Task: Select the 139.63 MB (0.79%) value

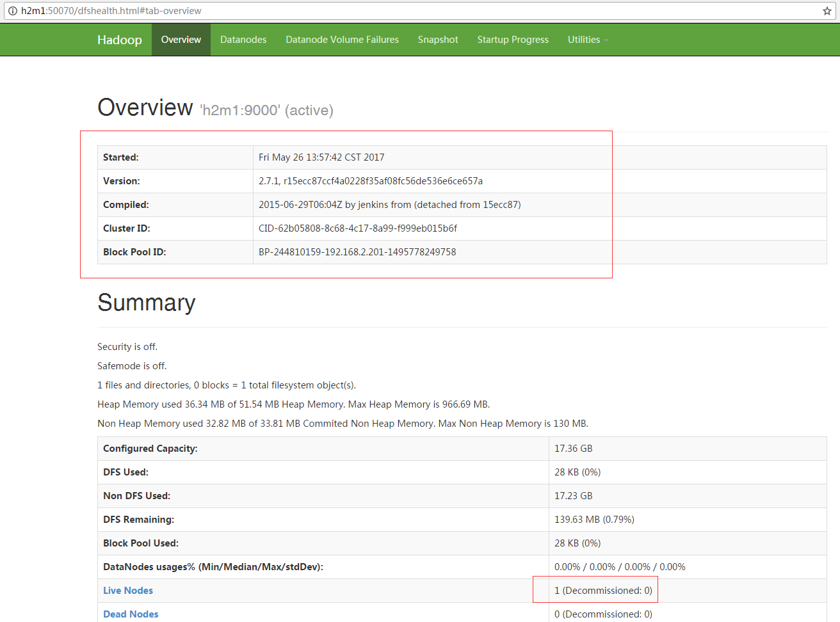Action: point(594,520)
